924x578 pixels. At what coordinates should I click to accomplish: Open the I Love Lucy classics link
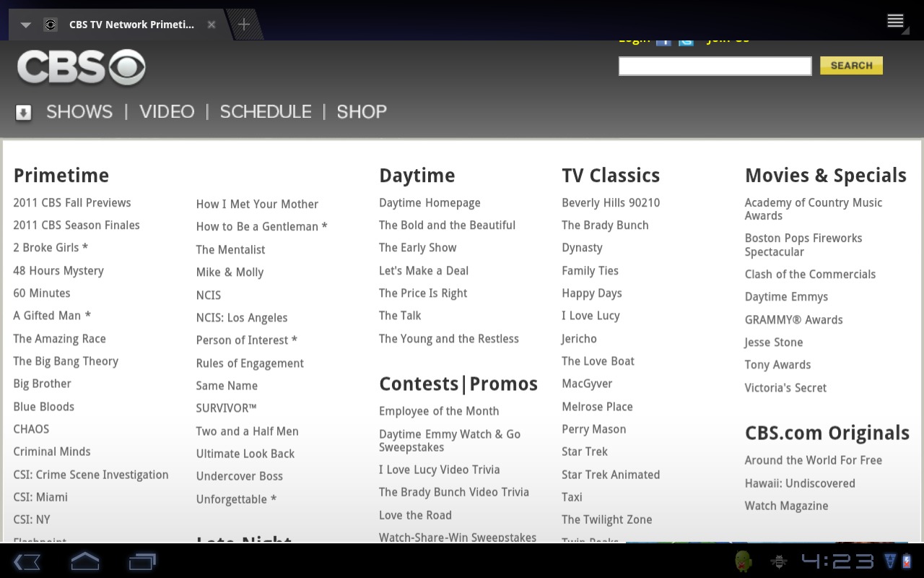coord(590,316)
